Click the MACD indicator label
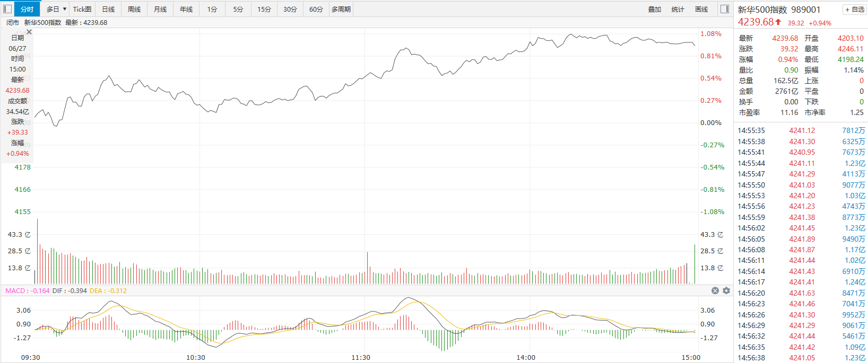The height and width of the screenshot is (363, 868). click(x=15, y=290)
